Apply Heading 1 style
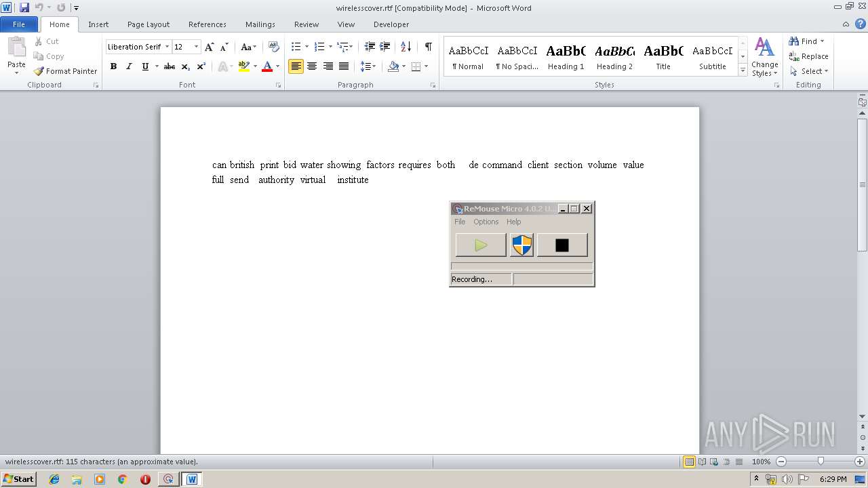Image resolution: width=868 pixels, height=488 pixels. (x=566, y=57)
